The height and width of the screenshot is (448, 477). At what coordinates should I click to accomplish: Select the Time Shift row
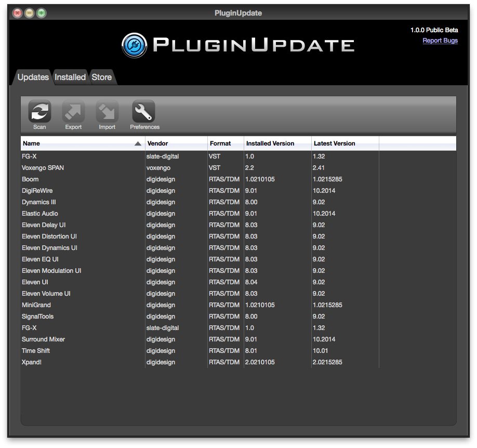coord(239,351)
